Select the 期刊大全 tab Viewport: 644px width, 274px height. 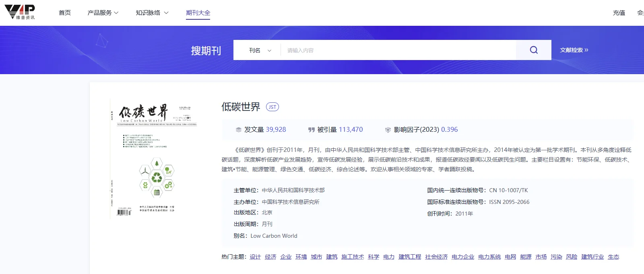point(198,13)
